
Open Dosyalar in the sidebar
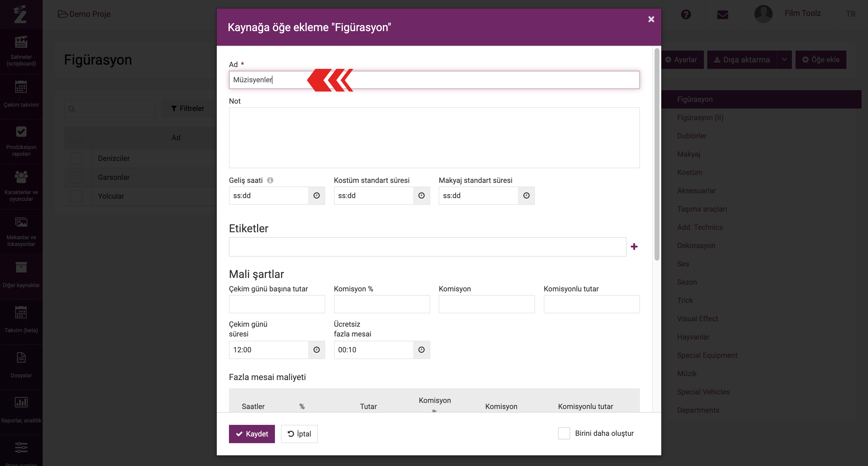click(x=21, y=367)
